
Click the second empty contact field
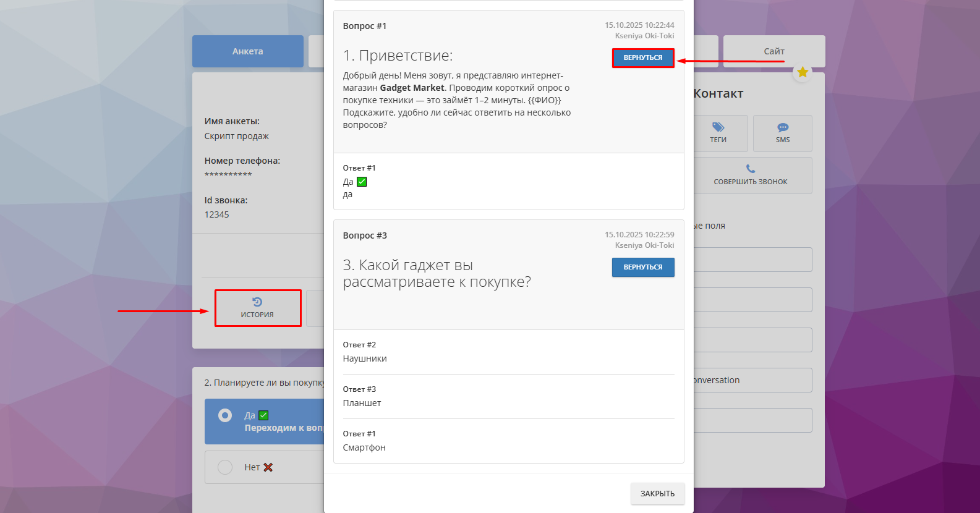point(752,300)
